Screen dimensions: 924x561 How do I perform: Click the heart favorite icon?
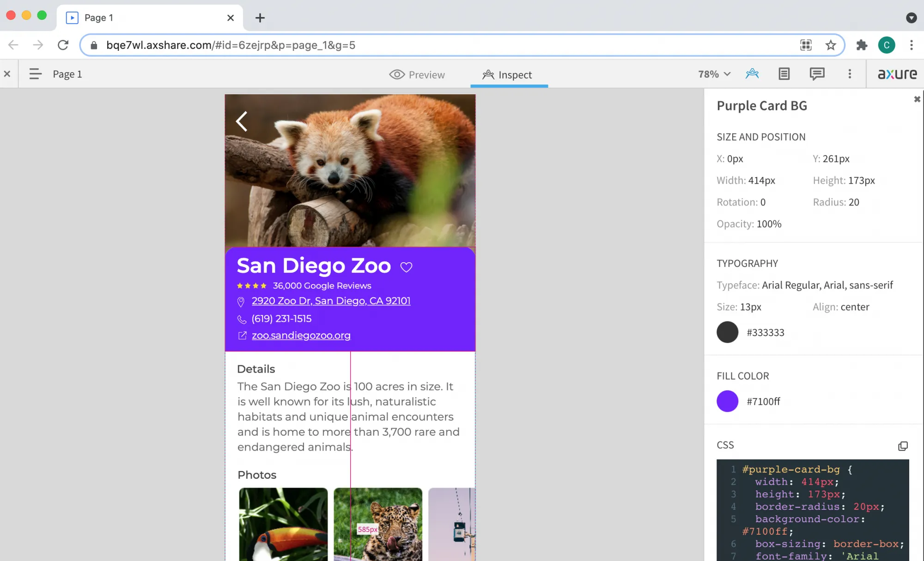click(406, 267)
